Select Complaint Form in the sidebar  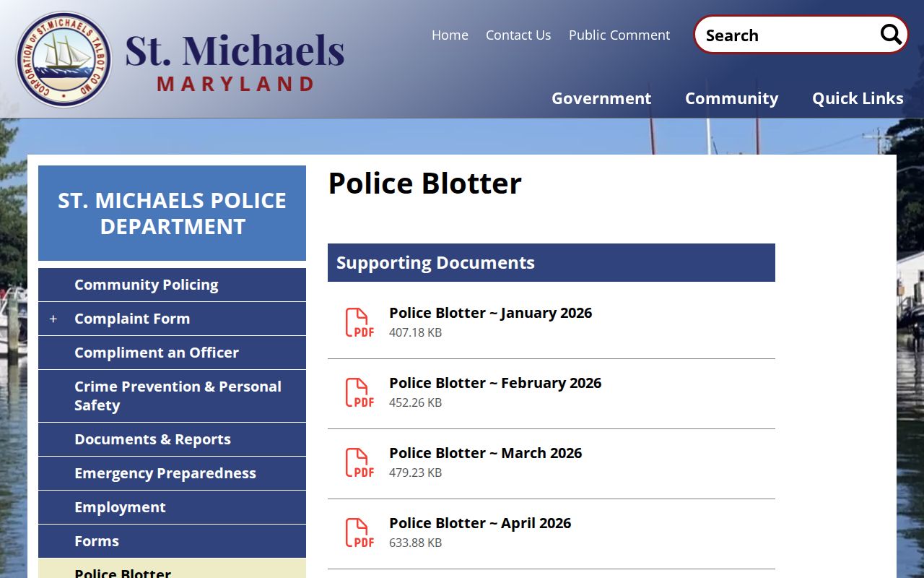[x=172, y=319]
